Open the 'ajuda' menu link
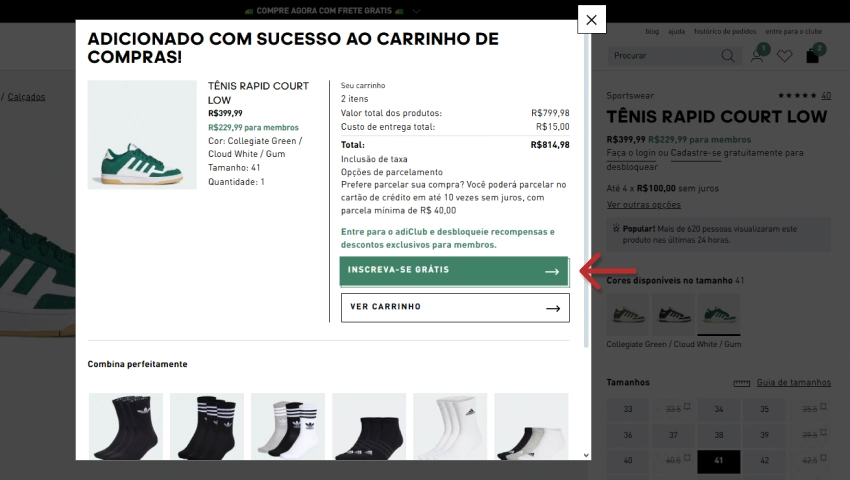The height and width of the screenshot is (480, 850). (x=677, y=33)
